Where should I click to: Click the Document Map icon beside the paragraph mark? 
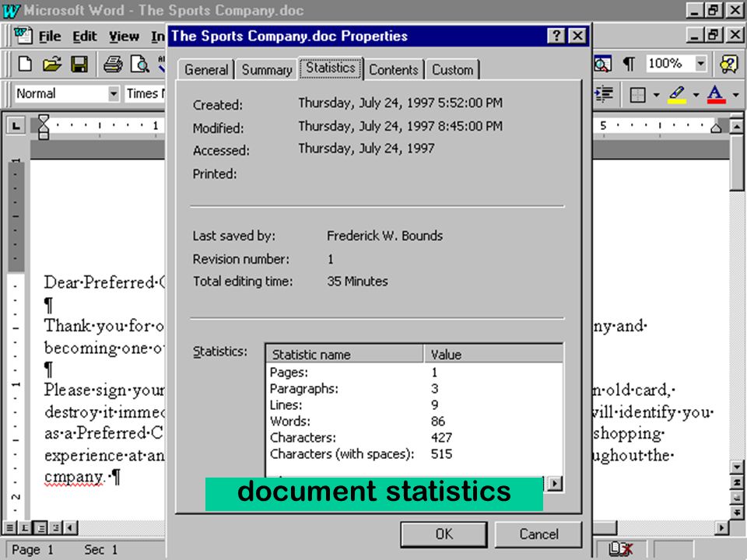tap(602, 64)
